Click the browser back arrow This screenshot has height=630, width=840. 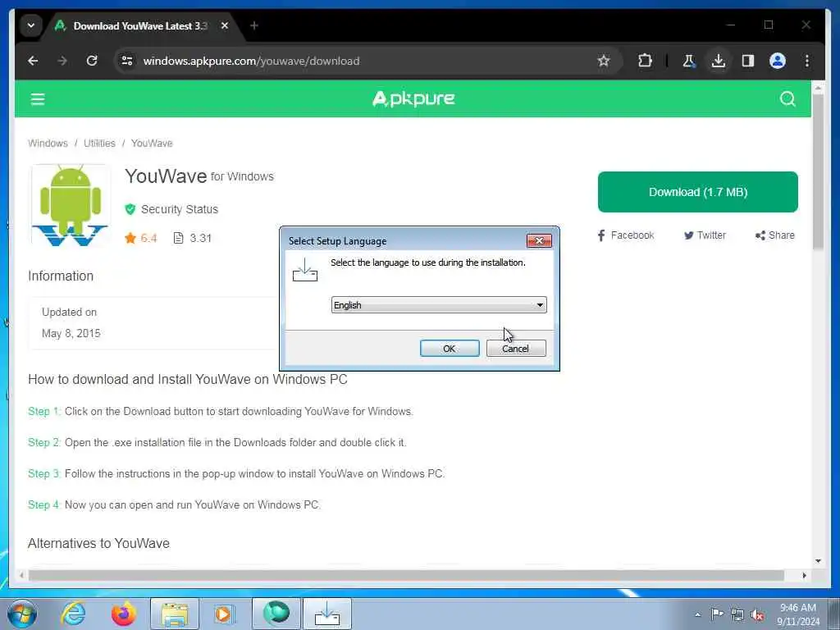point(33,61)
